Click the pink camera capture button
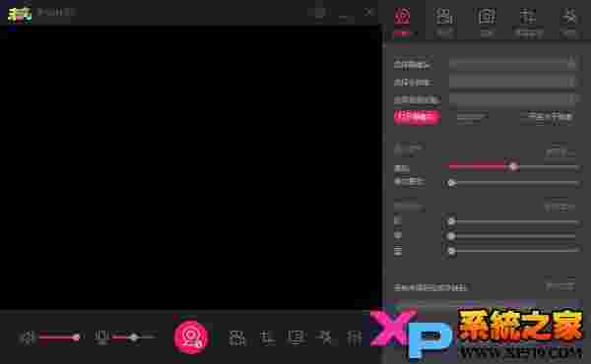The image size is (591, 364). (191, 336)
